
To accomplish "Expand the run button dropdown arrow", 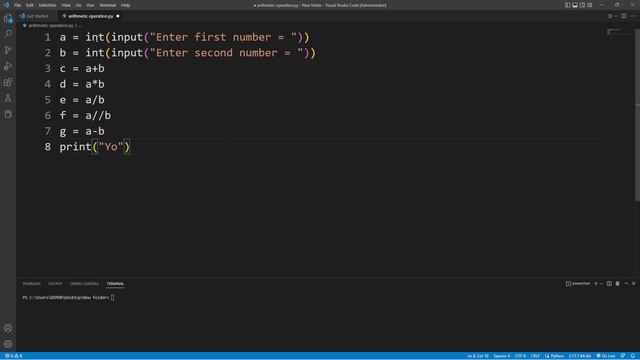I will [616, 16].
